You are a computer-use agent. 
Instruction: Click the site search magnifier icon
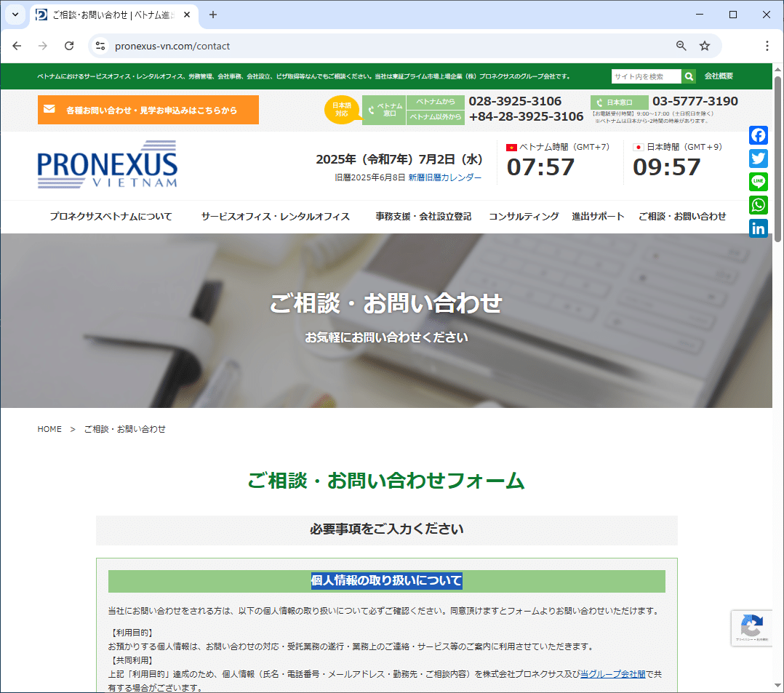pyautogui.click(x=689, y=76)
